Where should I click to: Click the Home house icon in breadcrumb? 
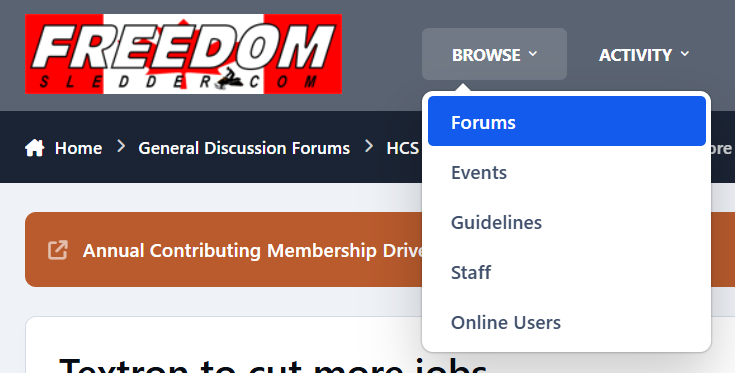pos(35,148)
